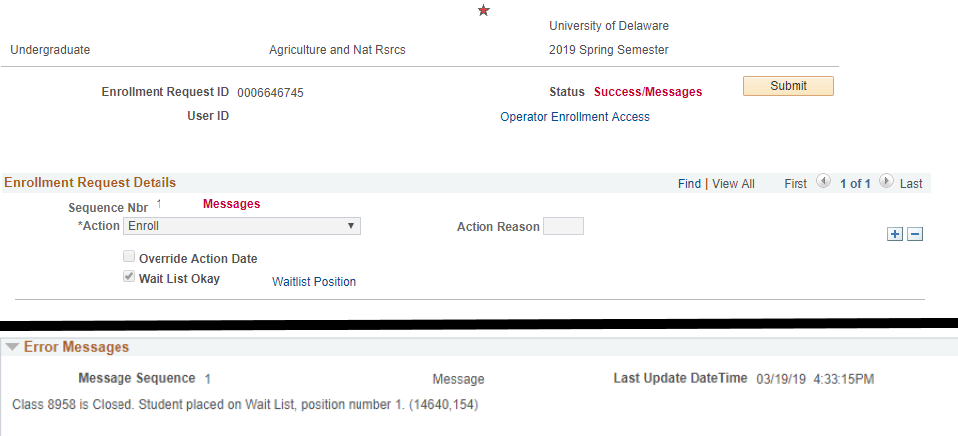Click the Find link
958x436 pixels.
[689, 184]
